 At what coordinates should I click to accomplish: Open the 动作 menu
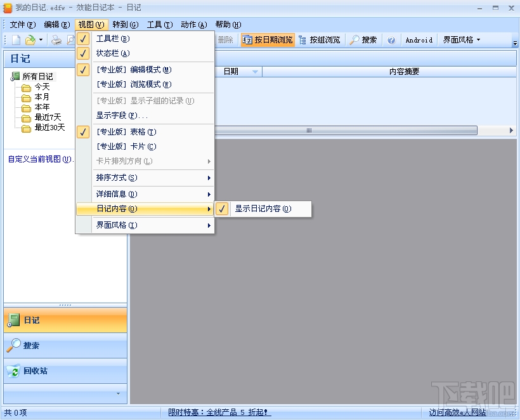coord(194,25)
